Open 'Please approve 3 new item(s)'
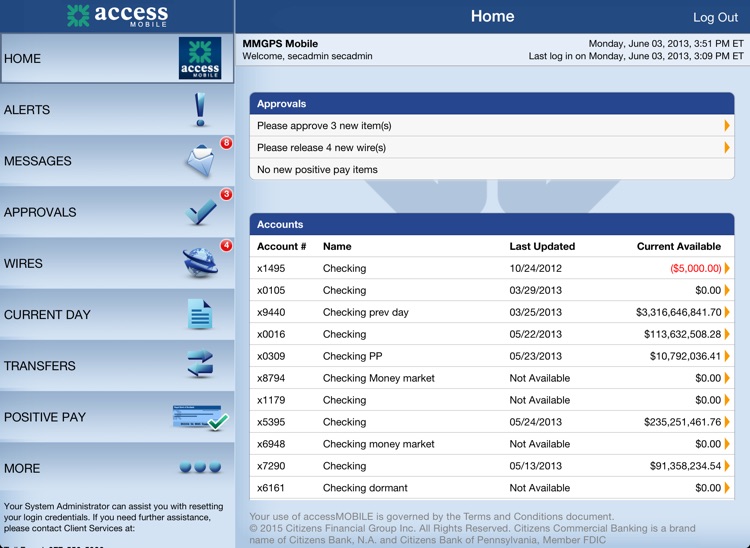Screen dimensions: 750x548 pyautogui.click(x=492, y=126)
